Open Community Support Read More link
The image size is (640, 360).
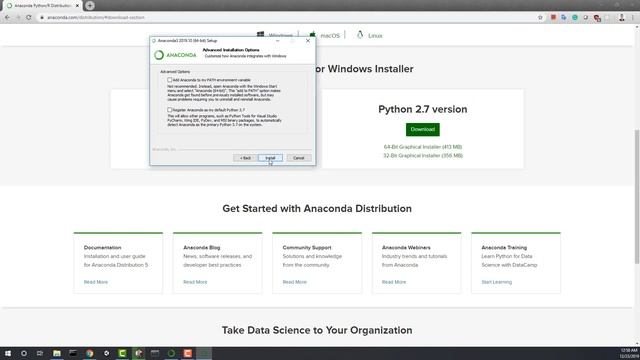point(294,282)
